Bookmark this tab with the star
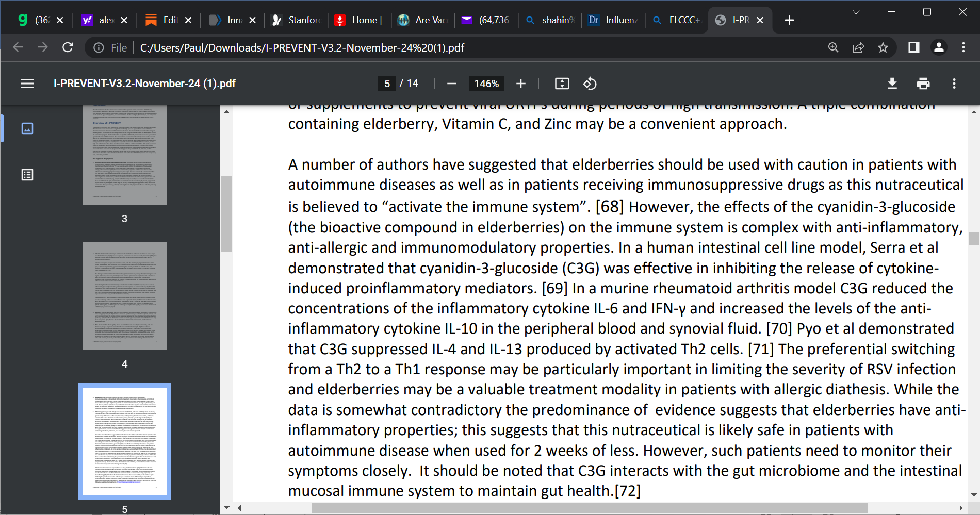980x515 pixels. (883, 47)
